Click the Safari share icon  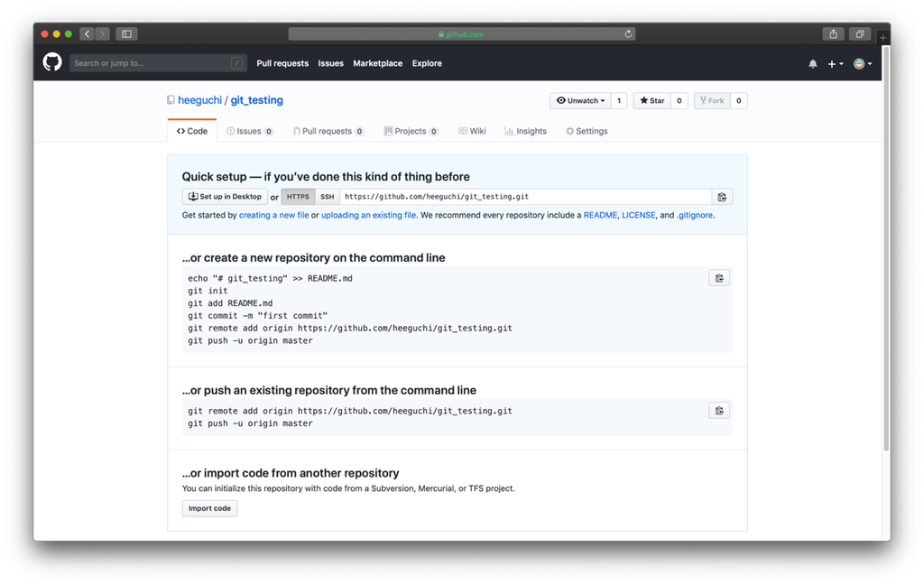[833, 34]
